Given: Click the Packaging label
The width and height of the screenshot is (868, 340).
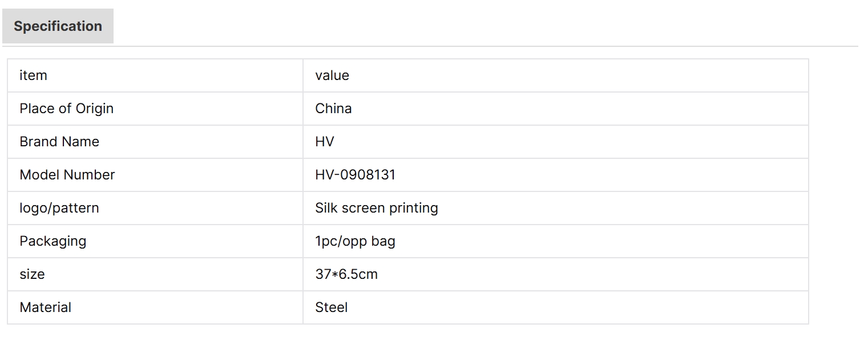Looking at the screenshot, I should (x=53, y=241).
